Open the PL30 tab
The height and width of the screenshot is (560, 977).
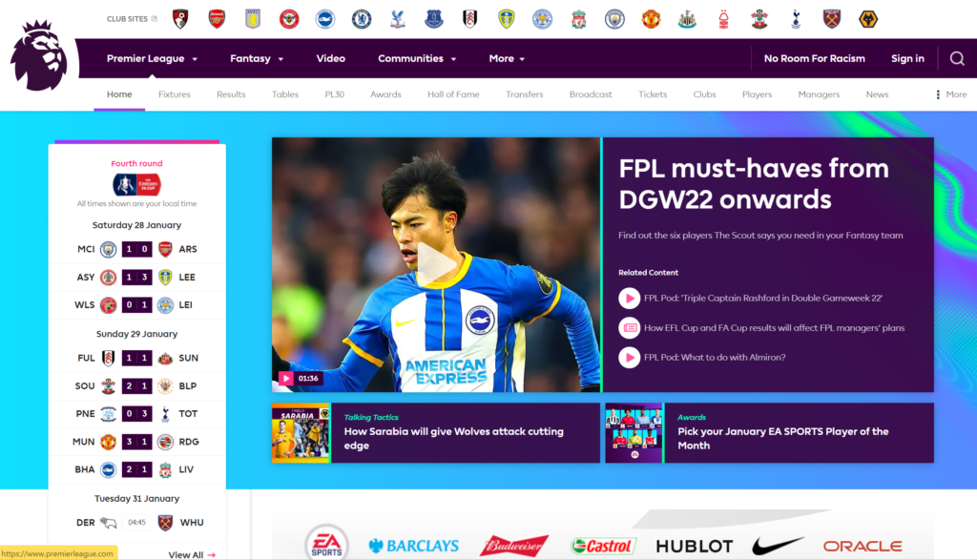tap(334, 94)
